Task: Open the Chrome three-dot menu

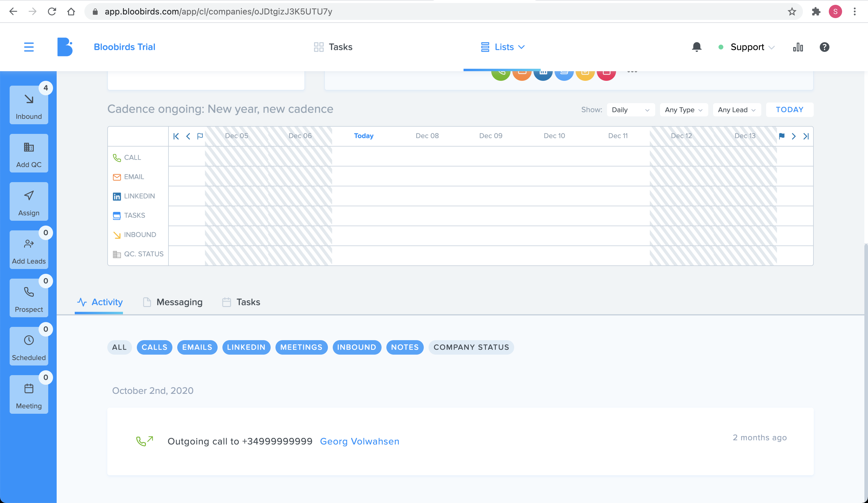Action: 854,11
